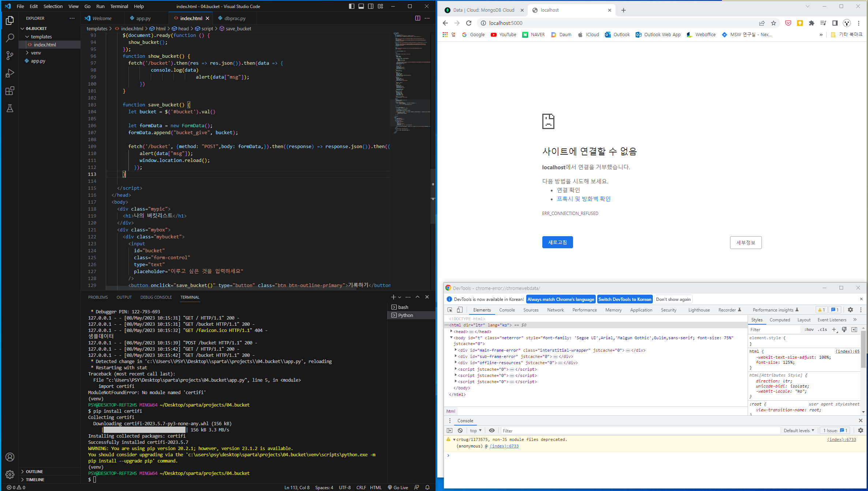Open the Pocket extension icon in Chrome

[x=788, y=23]
